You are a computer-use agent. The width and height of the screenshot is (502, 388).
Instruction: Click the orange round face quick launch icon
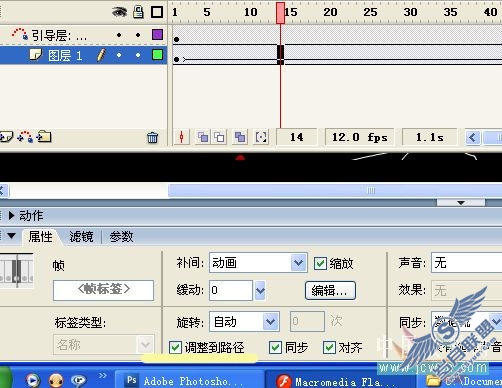pyautogui.click(x=56, y=380)
